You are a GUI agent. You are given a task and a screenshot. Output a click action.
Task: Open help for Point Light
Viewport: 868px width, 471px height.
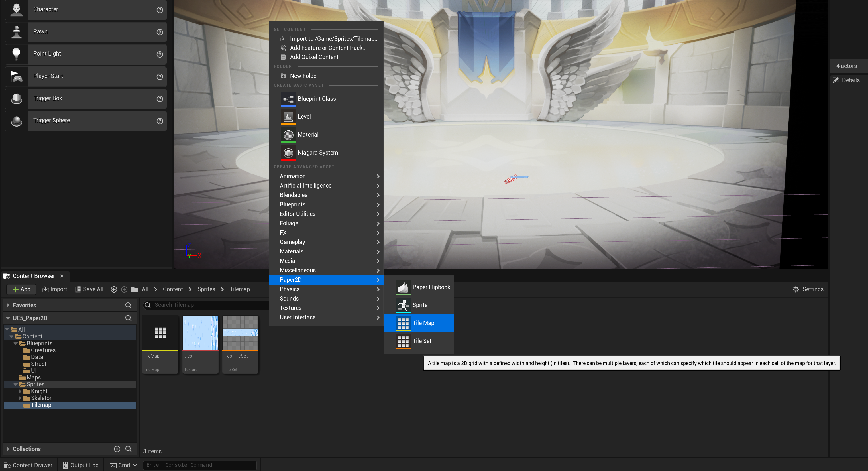(160, 54)
